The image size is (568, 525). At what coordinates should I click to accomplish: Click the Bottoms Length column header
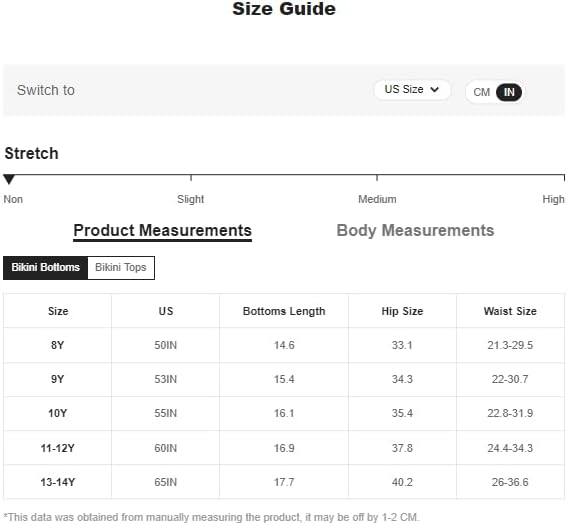284,311
